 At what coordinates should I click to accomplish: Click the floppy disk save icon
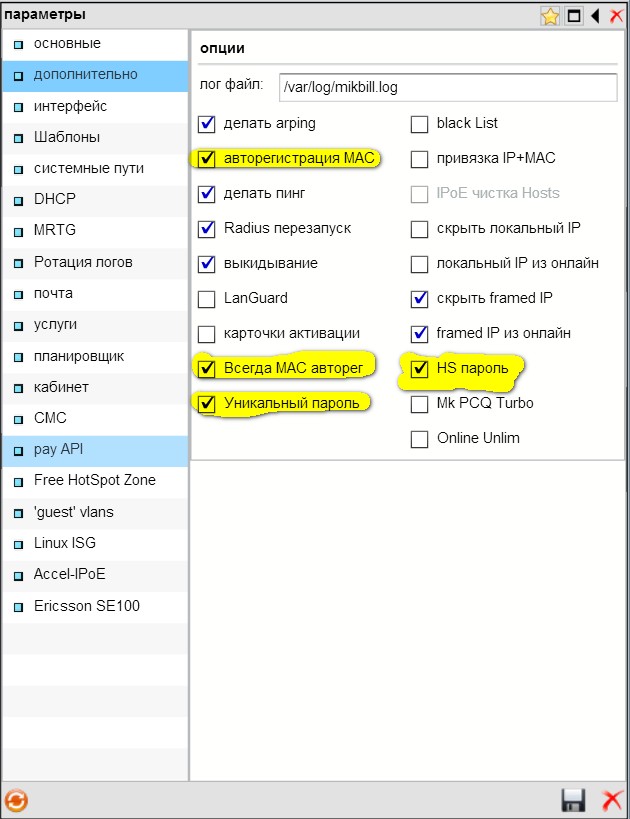pyautogui.click(x=574, y=800)
